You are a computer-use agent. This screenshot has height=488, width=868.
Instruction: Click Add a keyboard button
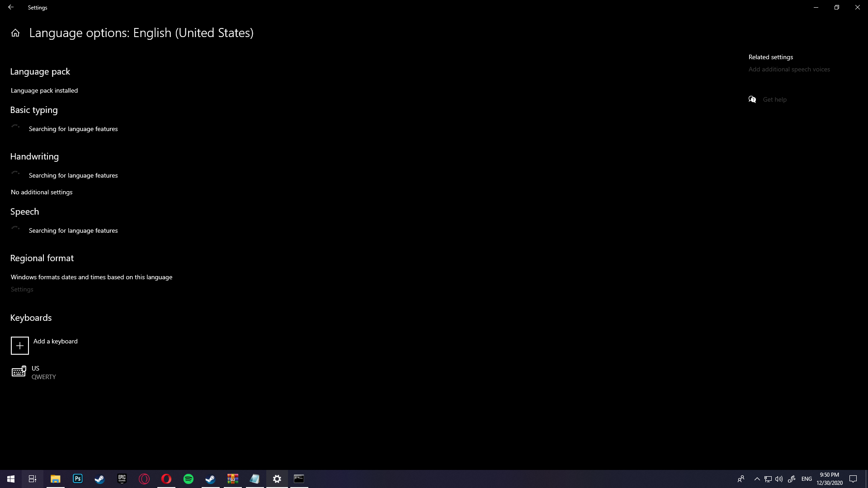coord(55,341)
